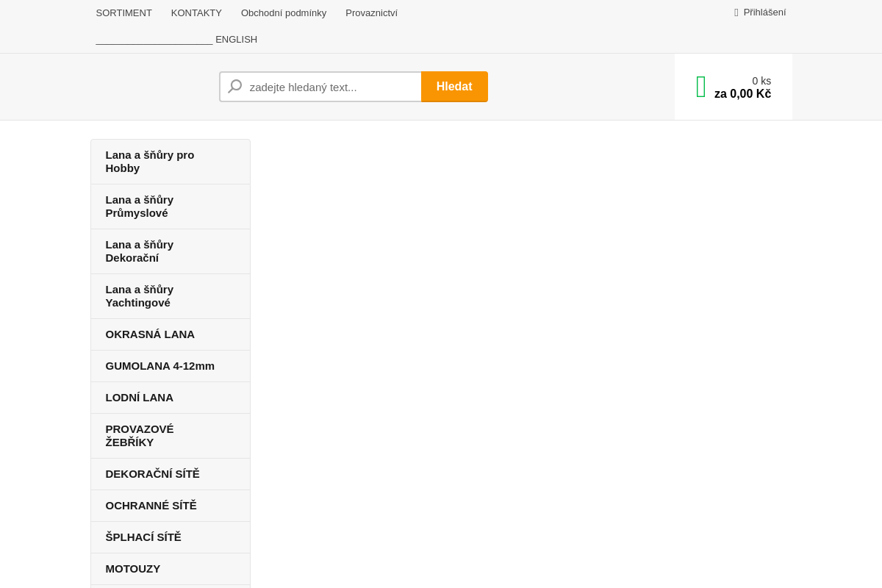Open the Přihlášení login link

(x=764, y=12)
